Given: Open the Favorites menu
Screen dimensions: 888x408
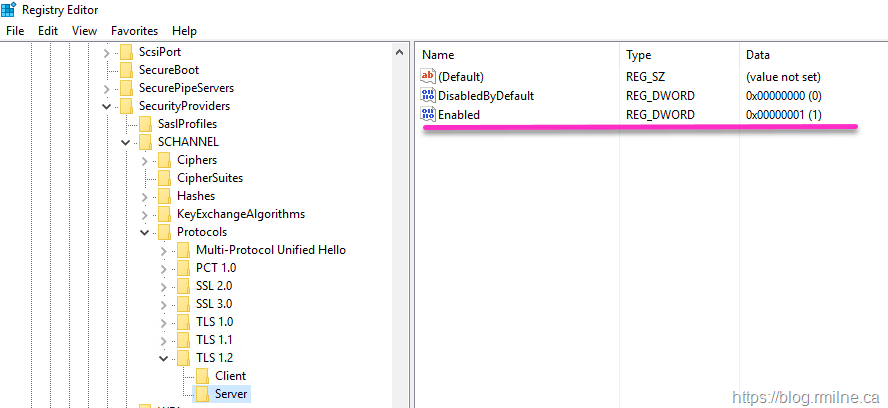Looking at the screenshot, I should pos(134,31).
